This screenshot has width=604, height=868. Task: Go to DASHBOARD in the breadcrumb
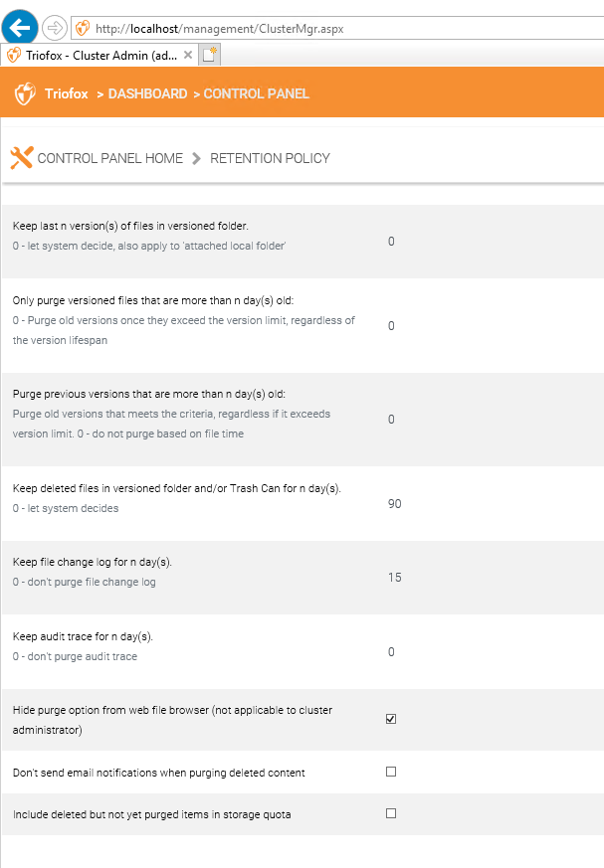click(x=147, y=93)
